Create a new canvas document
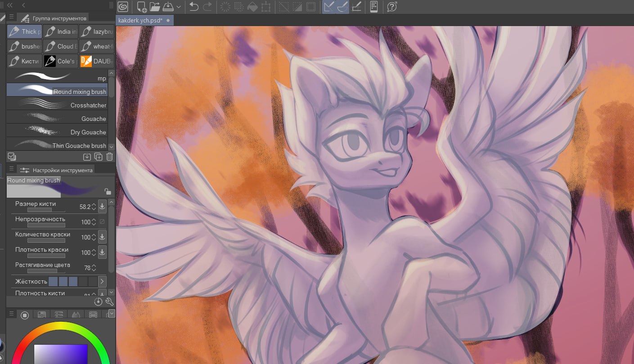 coord(142,7)
